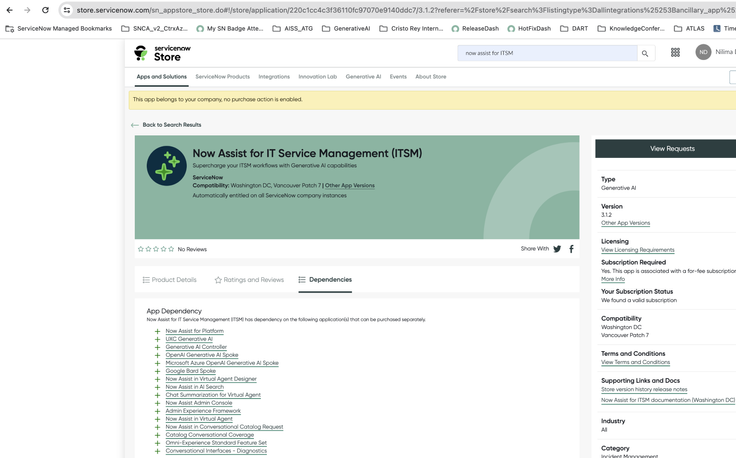Click the search magnifier icon

(x=645, y=53)
